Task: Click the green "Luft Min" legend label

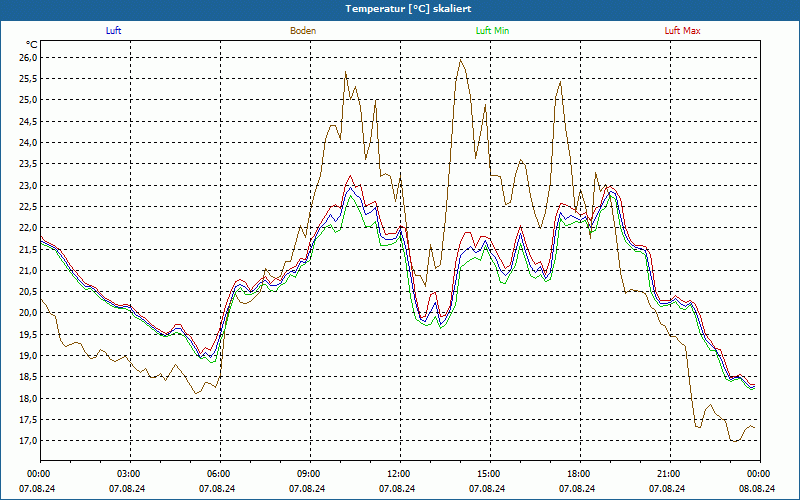Action: 493,31
